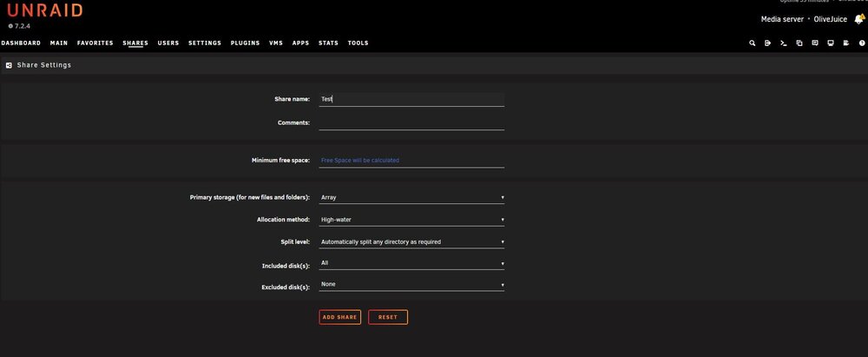This screenshot has height=357, width=868.
Task: Click the Share name label
Action: click(x=293, y=99)
